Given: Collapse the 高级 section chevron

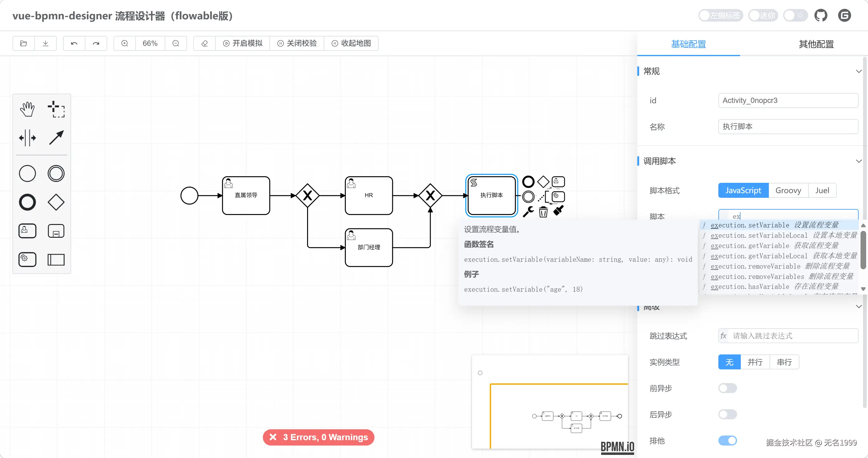Looking at the screenshot, I should (x=859, y=307).
